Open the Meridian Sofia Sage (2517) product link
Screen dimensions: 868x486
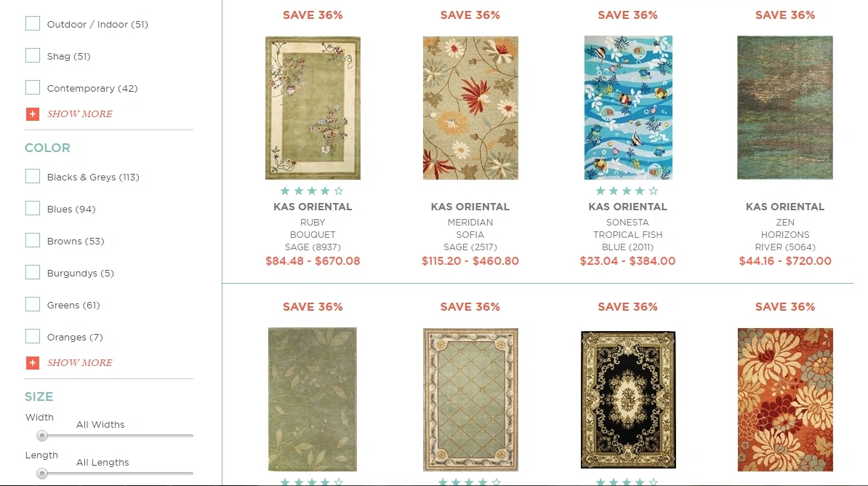[470, 234]
